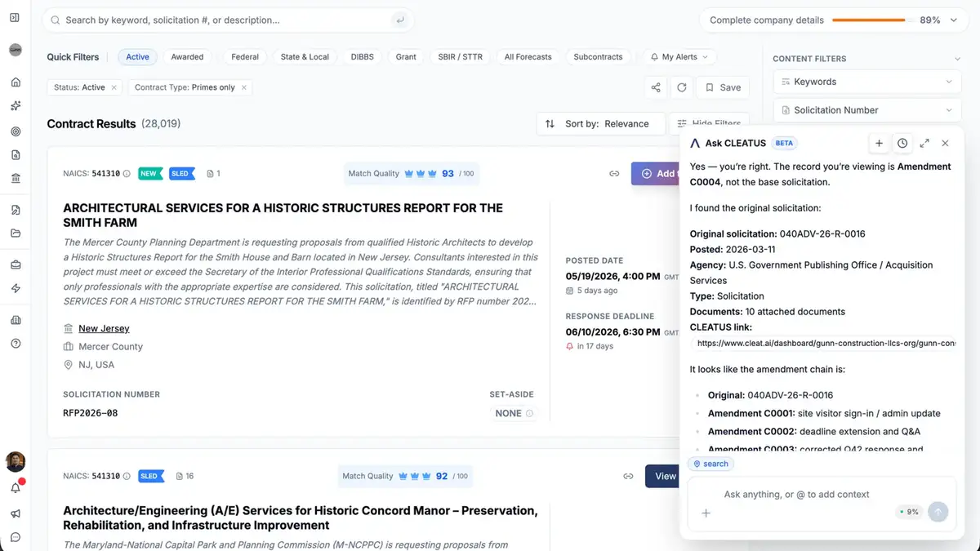The image size is (980, 551).
Task: Click the Save search button
Action: tap(723, 87)
